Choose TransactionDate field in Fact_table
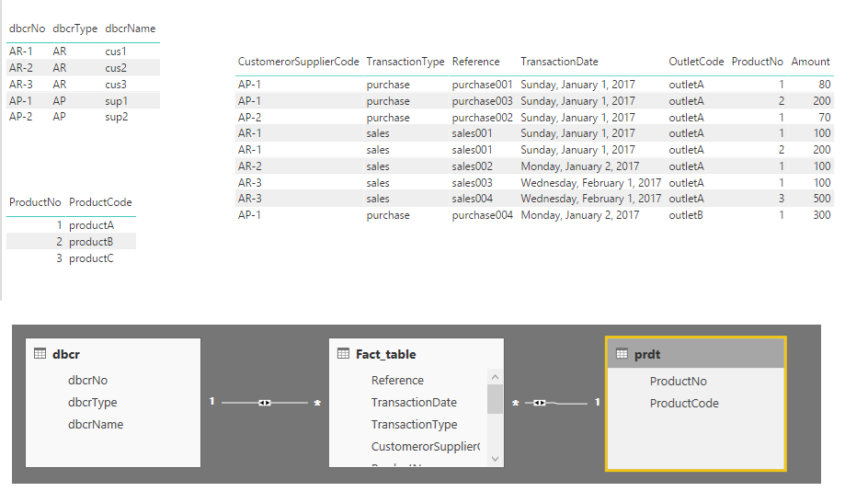The width and height of the screenshot is (868, 503). [x=414, y=402]
